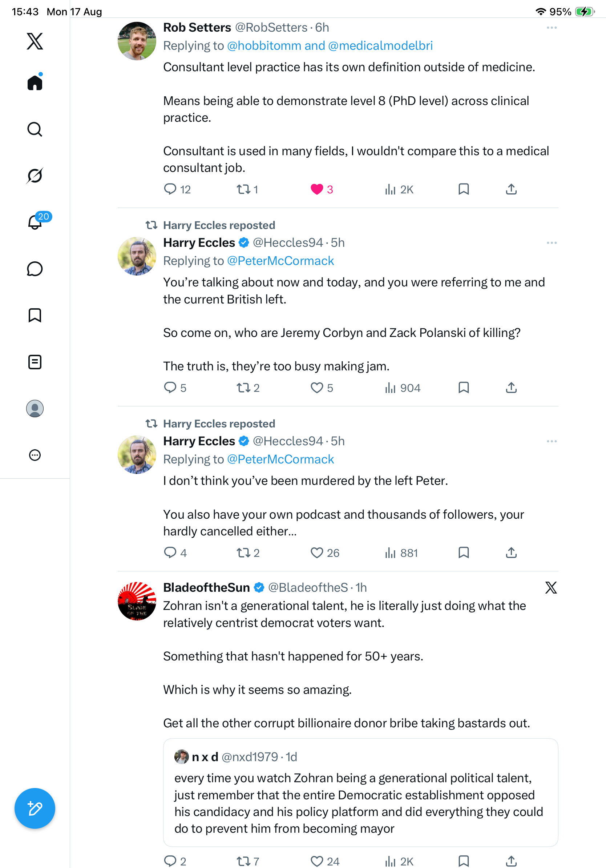This screenshot has width=606, height=868.
Task: Open the Messages chat bubble icon
Action: (35, 269)
